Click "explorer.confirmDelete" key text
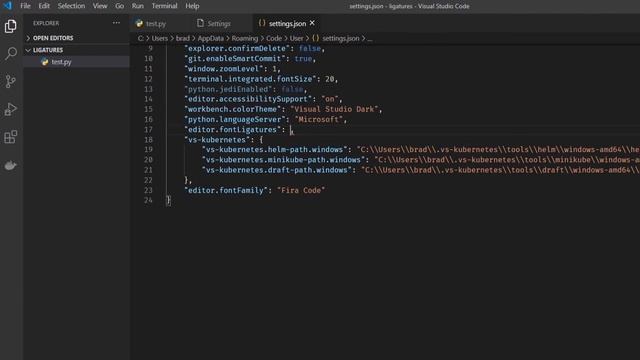The height and width of the screenshot is (360, 640). pyautogui.click(x=237, y=49)
